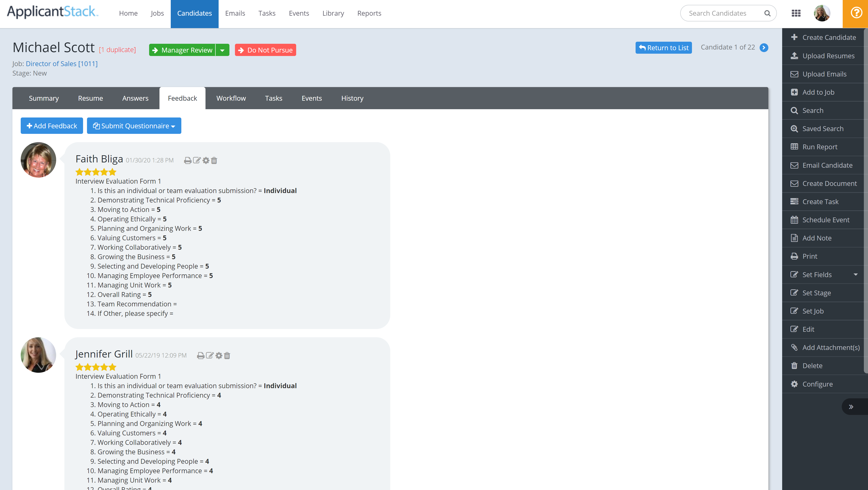Switch to the Workflow tab

pyautogui.click(x=231, y=98)
